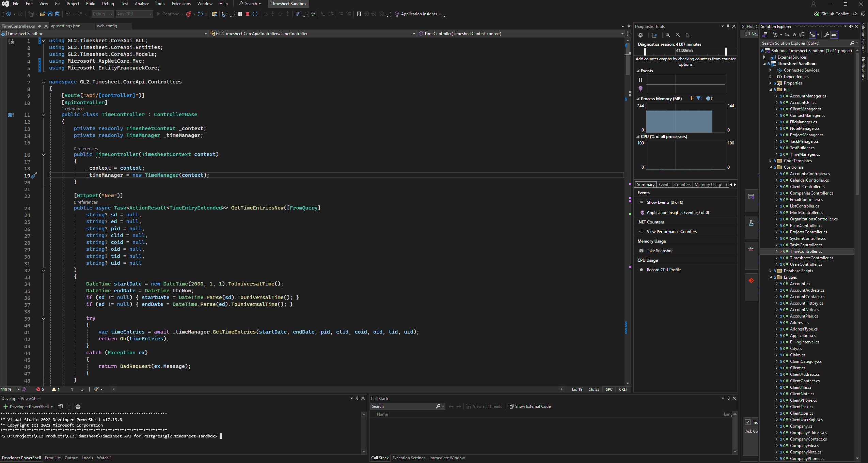Toggle Show External Code in Call Stack

530,406
